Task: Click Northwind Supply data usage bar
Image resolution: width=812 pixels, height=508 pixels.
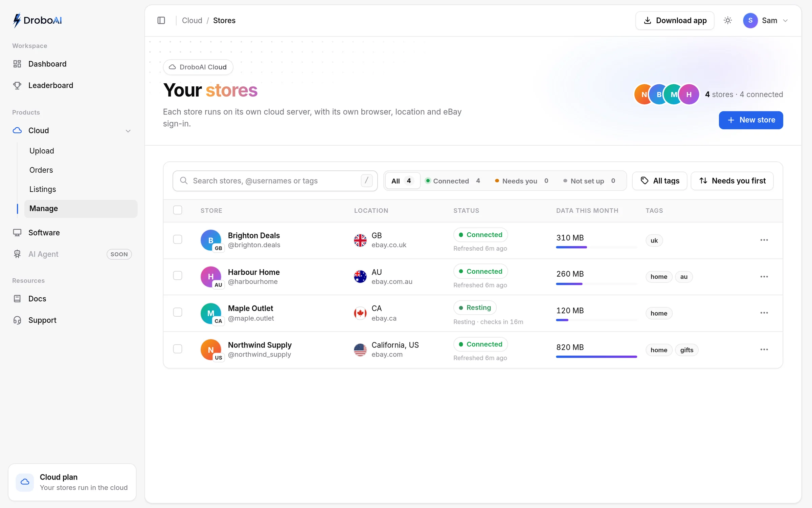Action: coord(596,357)
